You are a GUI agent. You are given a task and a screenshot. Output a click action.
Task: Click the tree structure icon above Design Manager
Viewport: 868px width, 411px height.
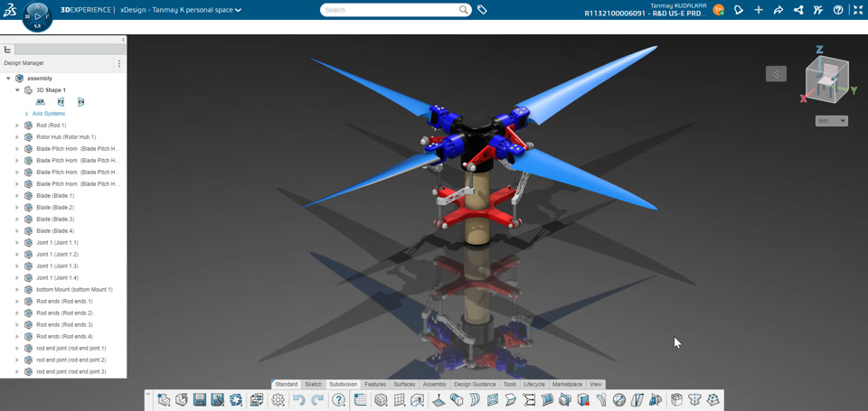pos(7,50)
